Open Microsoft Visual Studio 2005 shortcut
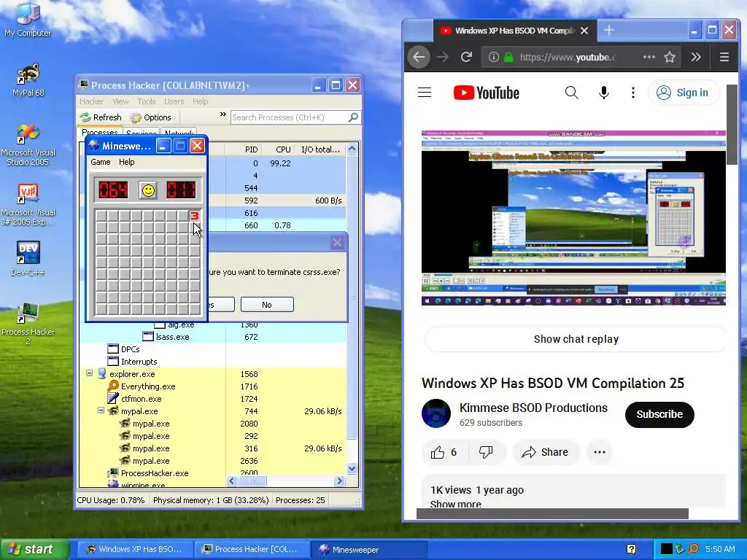 click(28, 145)
